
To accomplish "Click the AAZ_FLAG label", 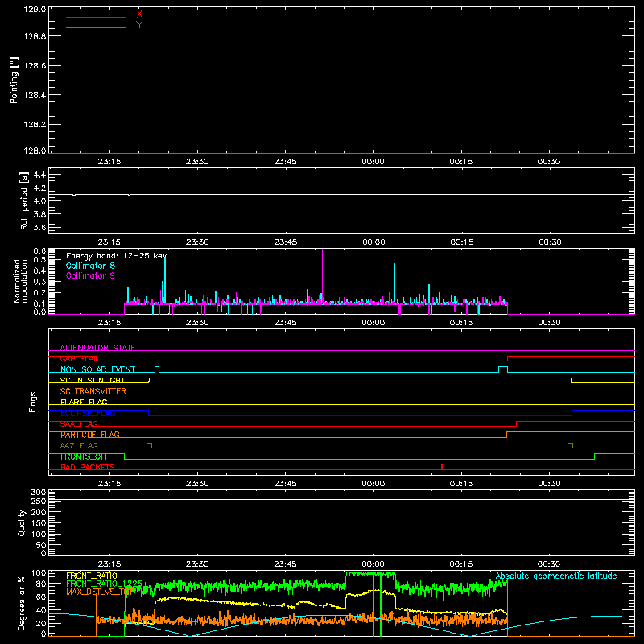I will pyautogui.click(x=79, y=445).
